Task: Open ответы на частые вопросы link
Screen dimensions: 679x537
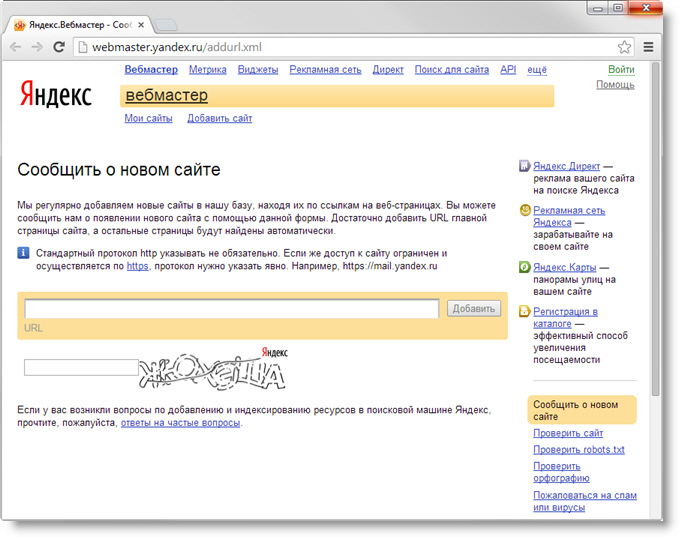Action: [180, 423]
